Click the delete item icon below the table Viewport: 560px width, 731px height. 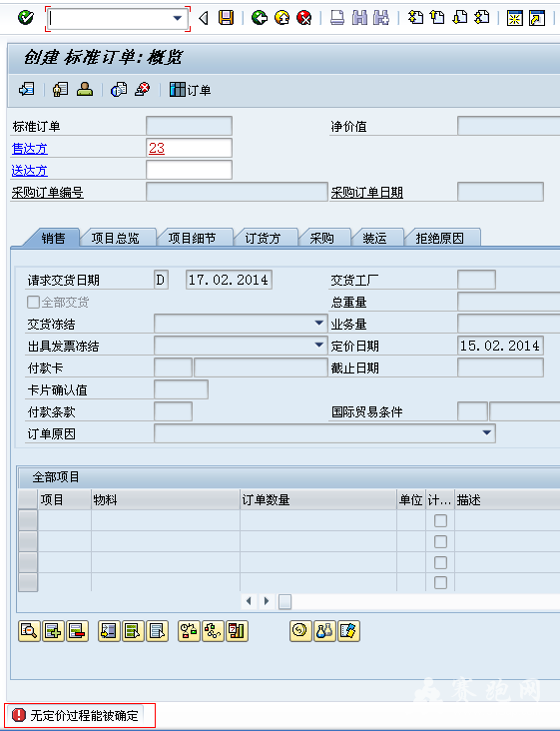point(77,631)
